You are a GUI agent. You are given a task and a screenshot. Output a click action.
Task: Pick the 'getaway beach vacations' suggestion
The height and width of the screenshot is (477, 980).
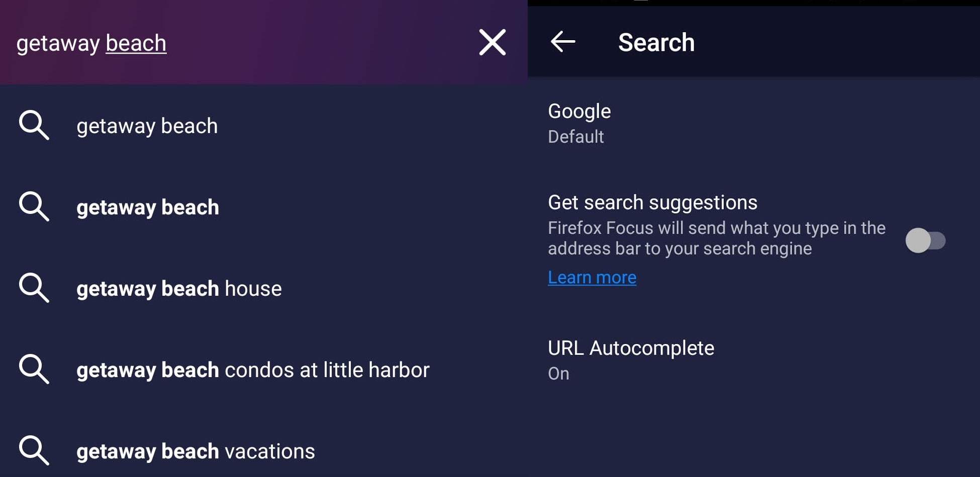(x=264, y=451)
